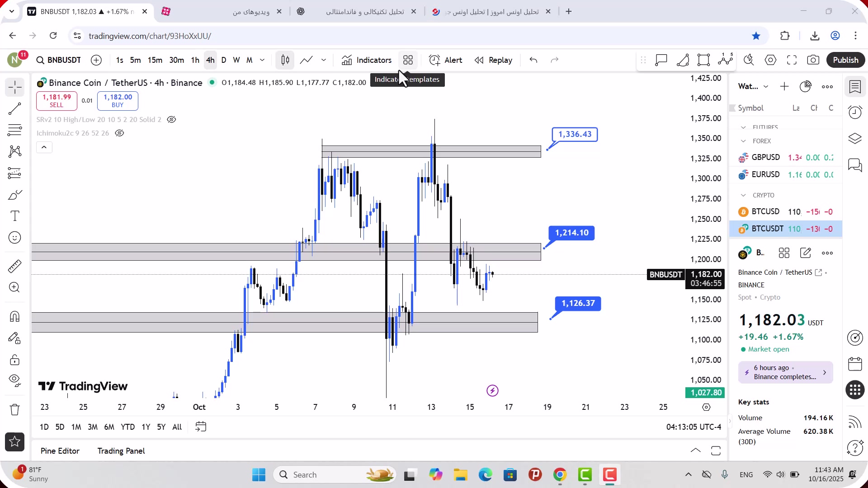The width and height of the screenshot is (868, 488).
Task: Select the monthly M timeframe
Action: (x=250, y=60)
